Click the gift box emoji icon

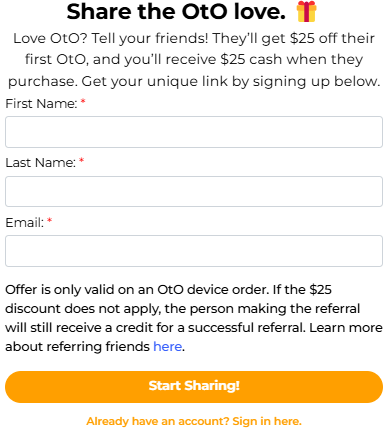pyautogui.click(x=306, y=11)
